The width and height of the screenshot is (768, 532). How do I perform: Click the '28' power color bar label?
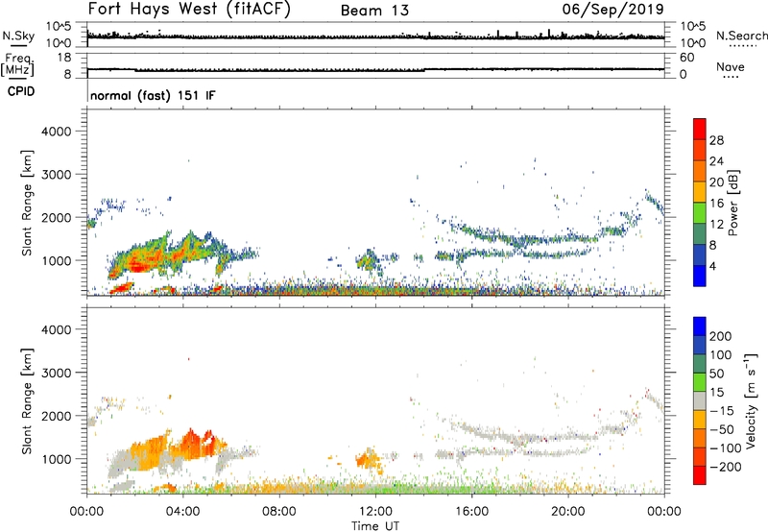[x=716, y=140]
